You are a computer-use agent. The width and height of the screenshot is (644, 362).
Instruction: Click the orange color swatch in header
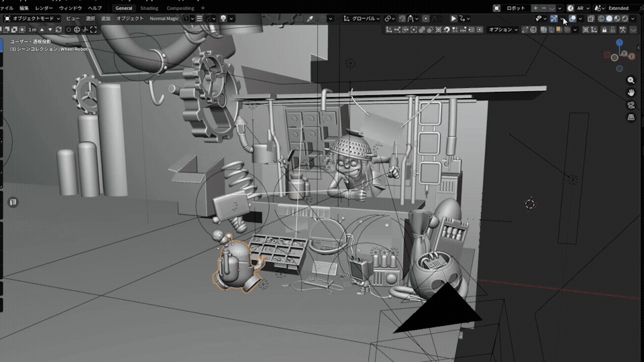point(559,29)
